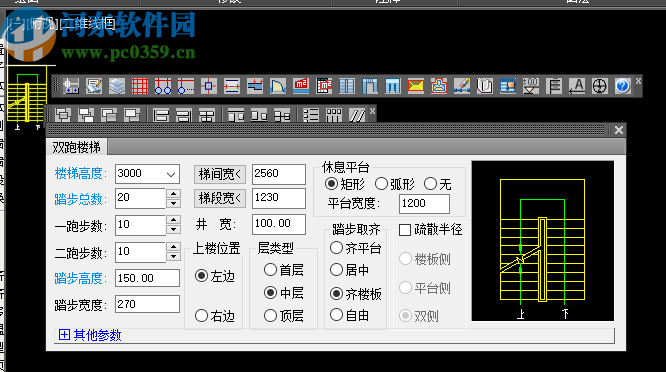Switch to the 双跑楼梯 tab
Viewport: 666px width, 372px height.
click(x=77, y=147)
